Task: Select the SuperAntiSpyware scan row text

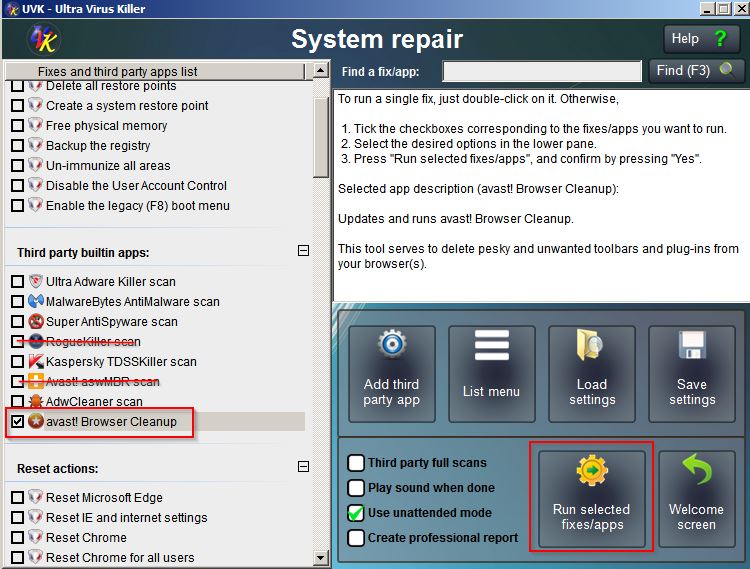Action: [111, 321]
